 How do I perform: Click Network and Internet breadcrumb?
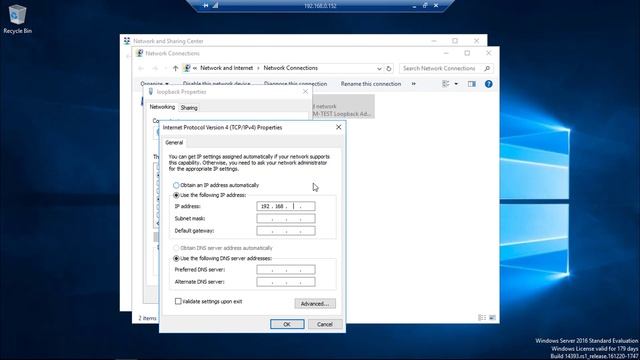pyautogui.click(x=227, y=68)
